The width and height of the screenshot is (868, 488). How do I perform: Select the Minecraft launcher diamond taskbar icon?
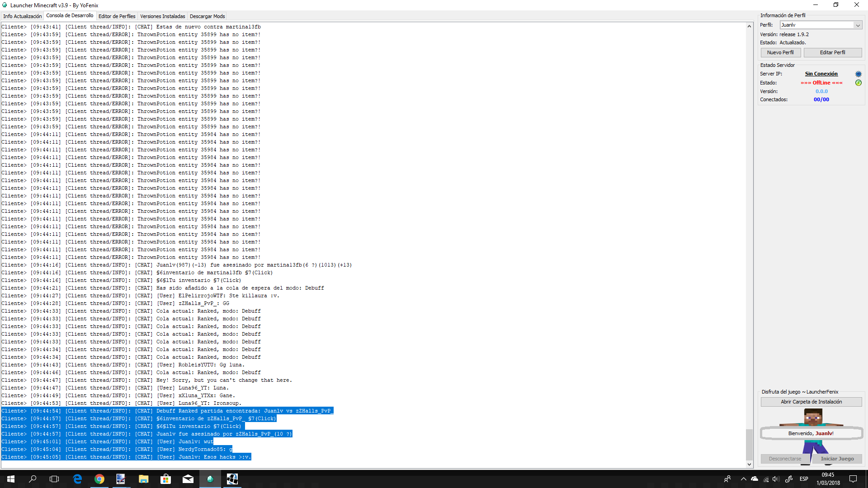pyautogui.click(x=210, y=479)
